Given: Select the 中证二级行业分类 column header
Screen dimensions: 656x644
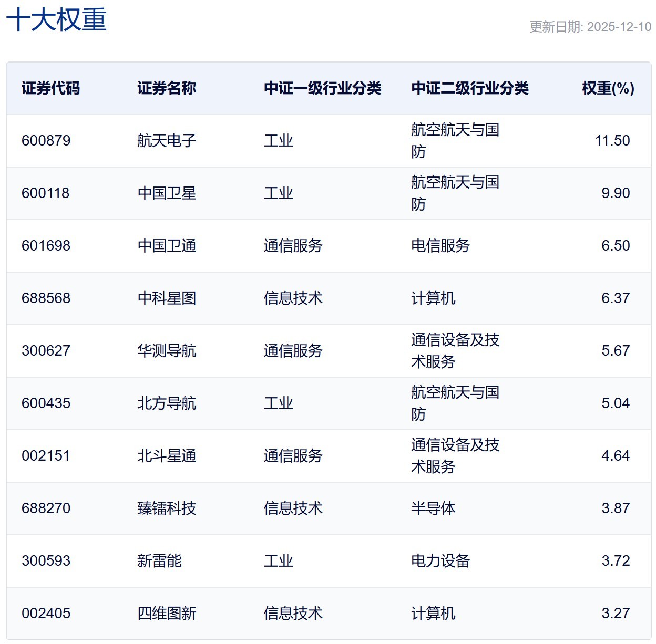Looking at the screenshot, I should [x=469, y=88].
